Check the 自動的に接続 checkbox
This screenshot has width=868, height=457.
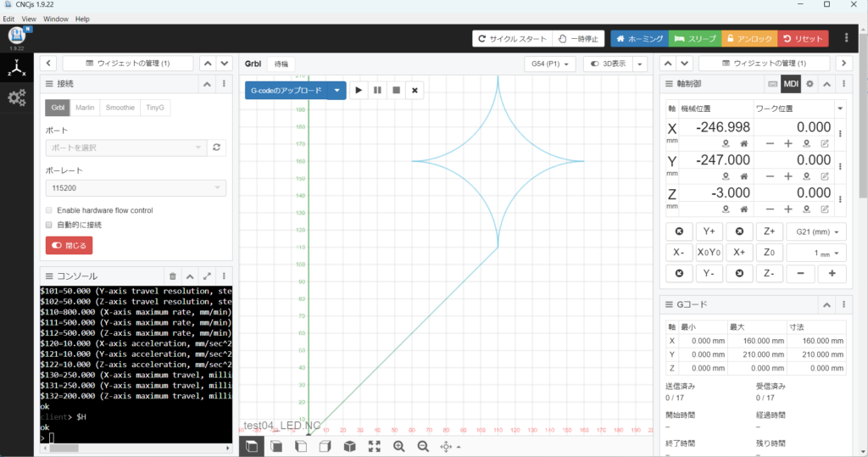(x=49, y=225)
